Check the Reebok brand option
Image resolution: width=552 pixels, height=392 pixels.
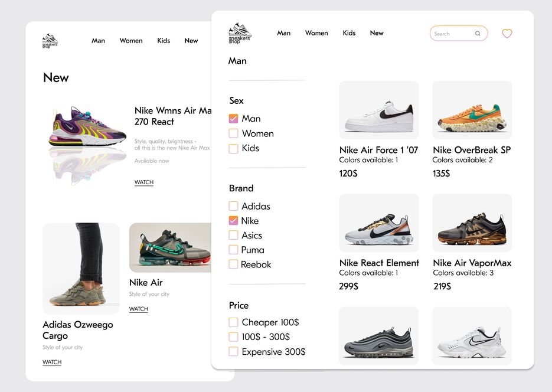pos(233,264)
